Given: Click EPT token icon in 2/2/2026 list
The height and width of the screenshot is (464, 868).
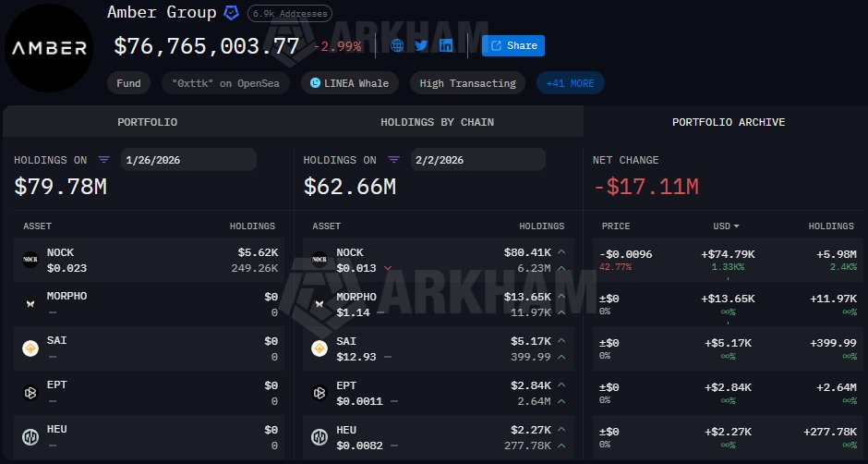Looking at the screenshot, I should [319, 393].
